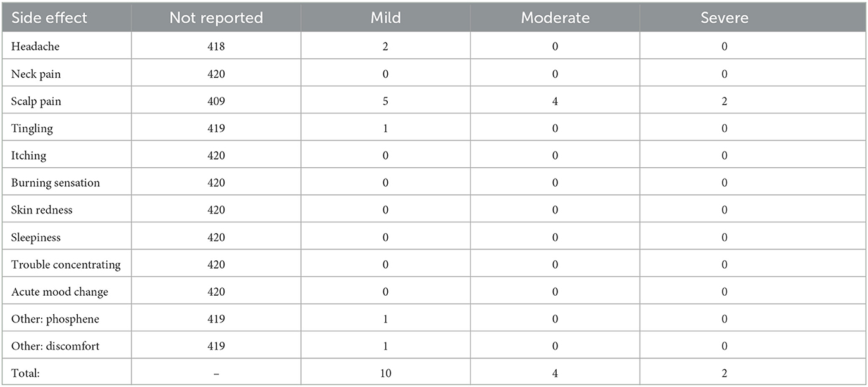Select the "Itching" row label
Image resolution: width=868 pixels, height=387 pixels.
pos(29,156)
